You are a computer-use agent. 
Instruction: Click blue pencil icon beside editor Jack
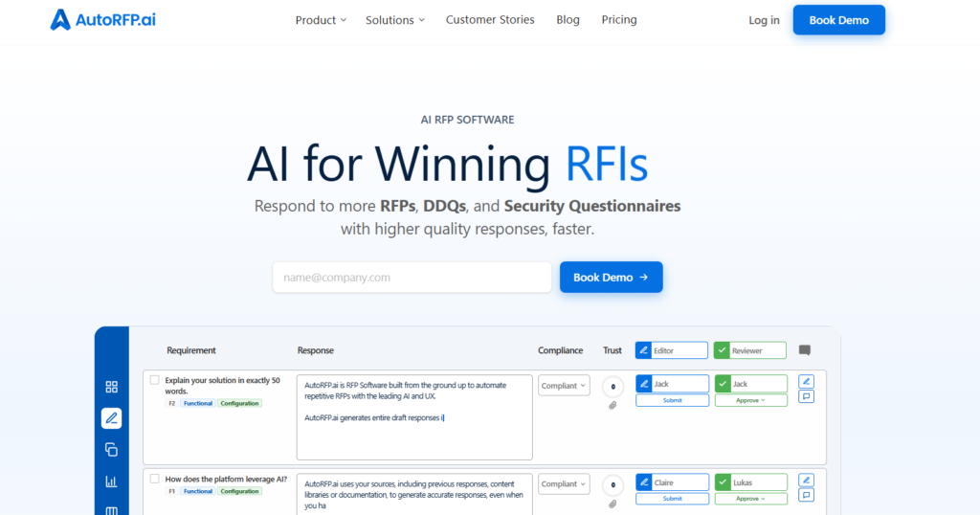tap(644, 384)
